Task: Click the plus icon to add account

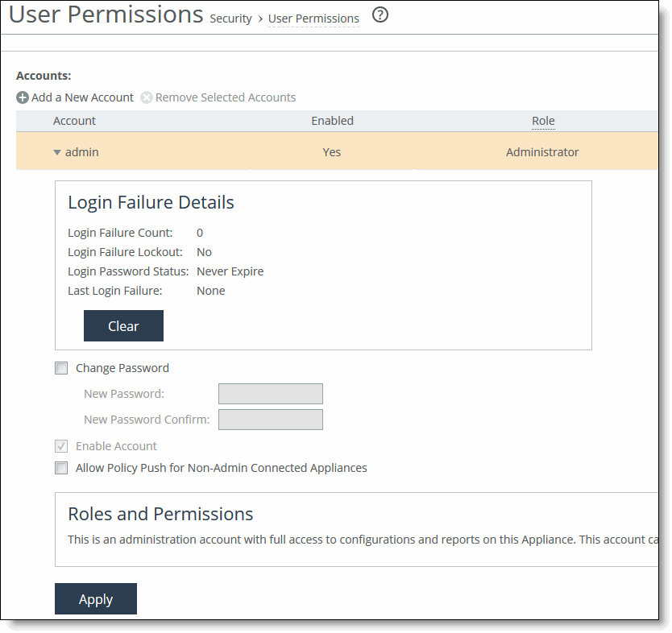Action: [x=23, y=97]
